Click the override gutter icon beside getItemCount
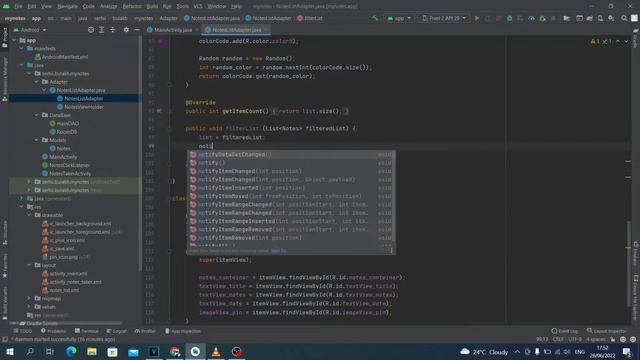Screen dimensions: 640x360 tap(159, 111)
